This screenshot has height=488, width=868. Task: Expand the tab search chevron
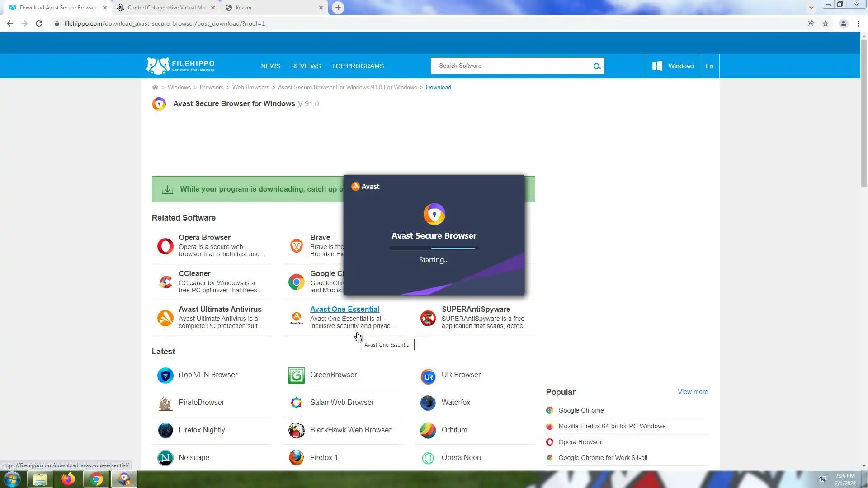pos(811,8)
